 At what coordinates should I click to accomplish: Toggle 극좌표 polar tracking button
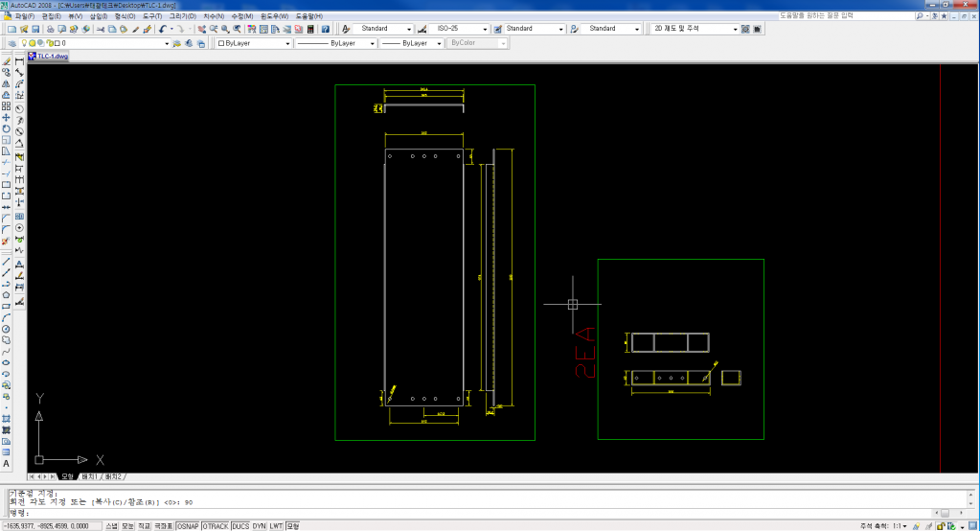tap(163, 526)
